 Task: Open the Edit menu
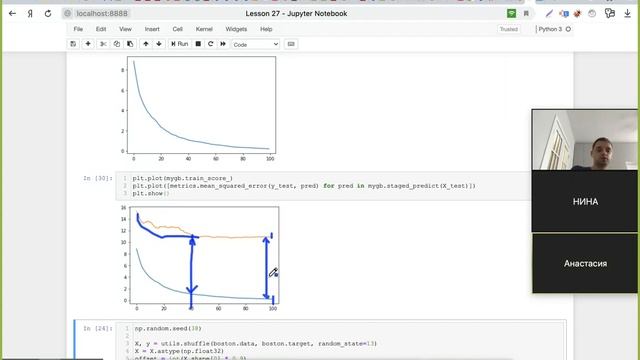coord(101,29)
